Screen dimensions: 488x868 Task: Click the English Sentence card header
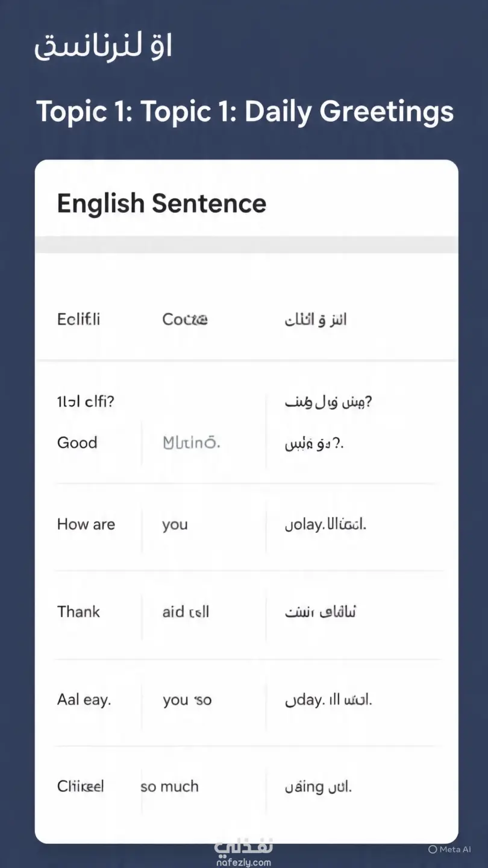point(161,203)
